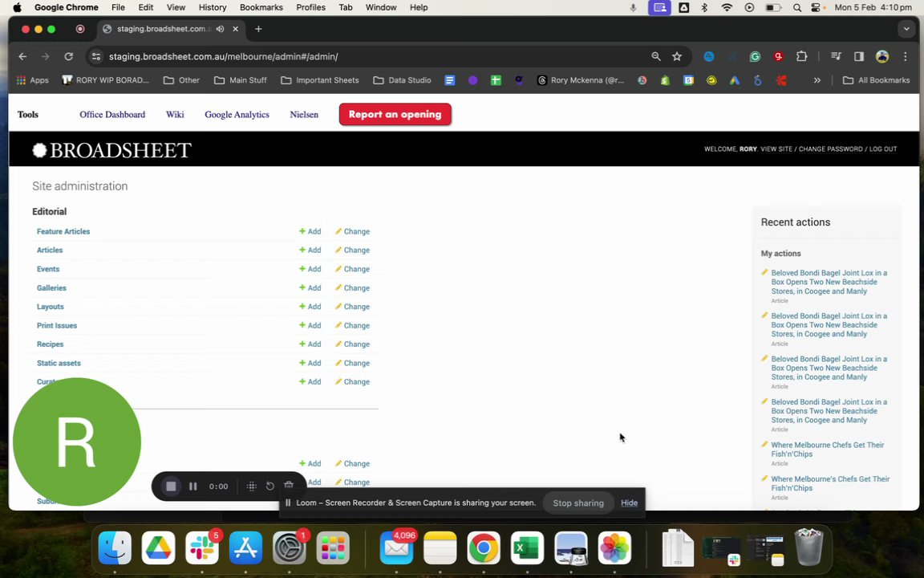
Task: Open the Profiles menu
Action: [x=310, y=7]
